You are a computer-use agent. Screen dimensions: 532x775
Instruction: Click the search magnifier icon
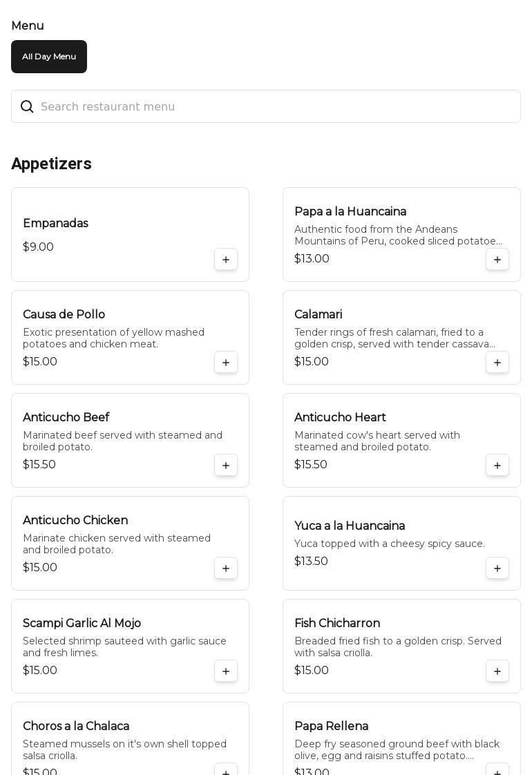pos(27,106)
